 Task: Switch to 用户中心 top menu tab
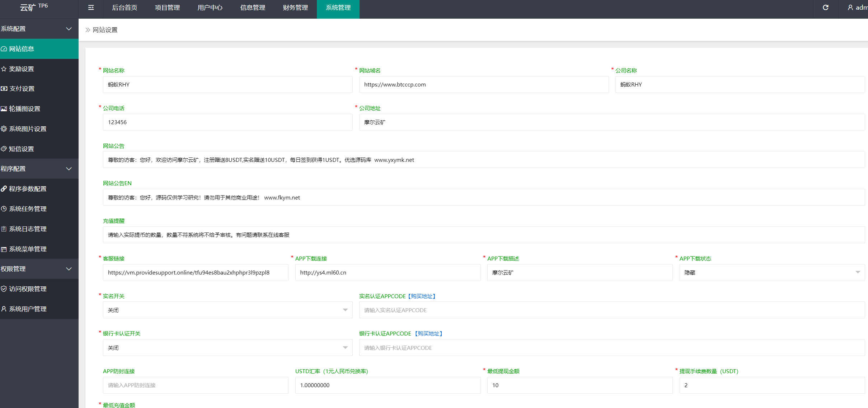tap(210, 8)
